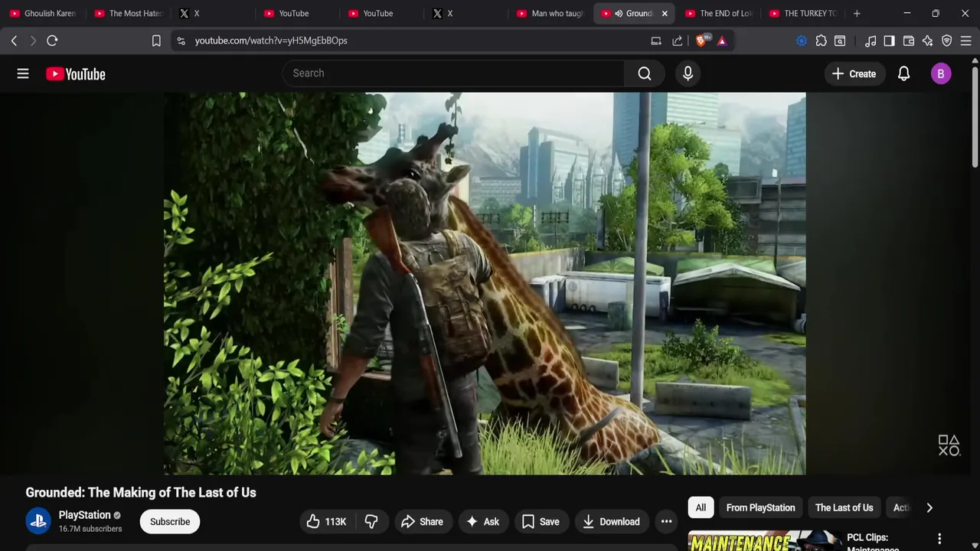Screen dimensions: 980x551
Task: Click the YouTube search input field
Action: pyautogui.click(x=453, y=73)
